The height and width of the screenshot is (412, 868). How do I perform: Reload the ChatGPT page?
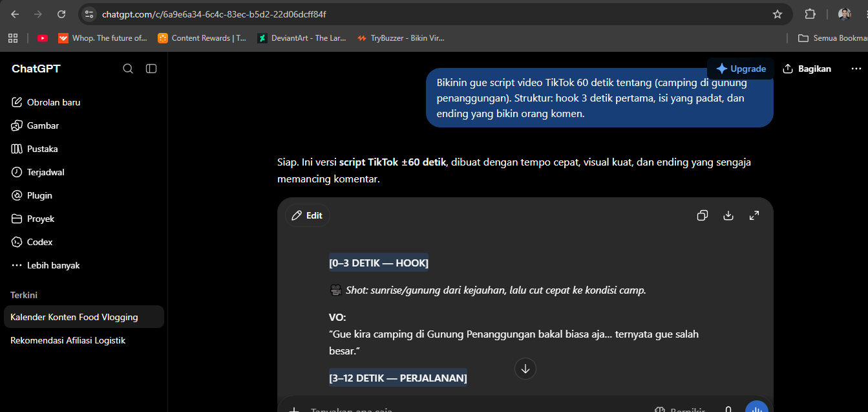click(61, 14)
